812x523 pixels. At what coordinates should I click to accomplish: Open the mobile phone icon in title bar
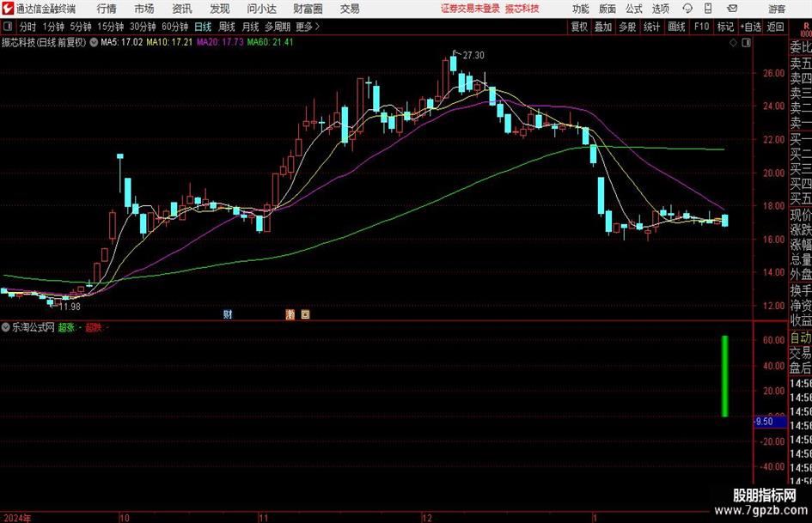coord(708,9)
